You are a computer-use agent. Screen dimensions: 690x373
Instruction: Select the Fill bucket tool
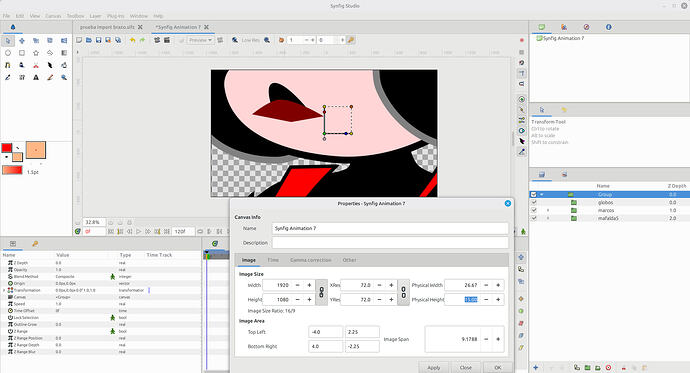click(64, 65)
